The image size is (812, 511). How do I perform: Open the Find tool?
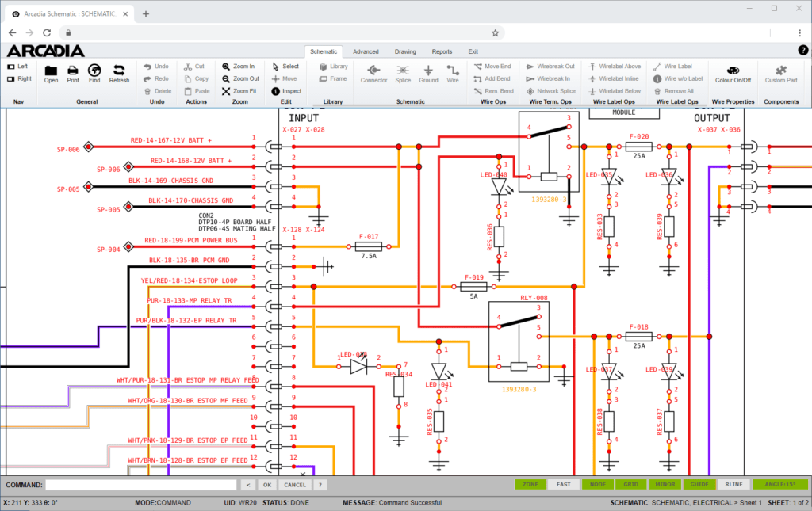[94, 71]
